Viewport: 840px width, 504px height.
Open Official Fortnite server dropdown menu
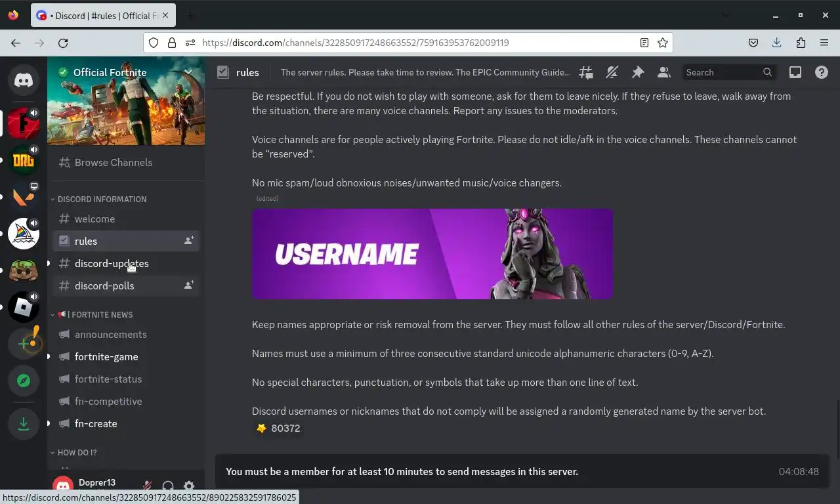coord(188,72)
